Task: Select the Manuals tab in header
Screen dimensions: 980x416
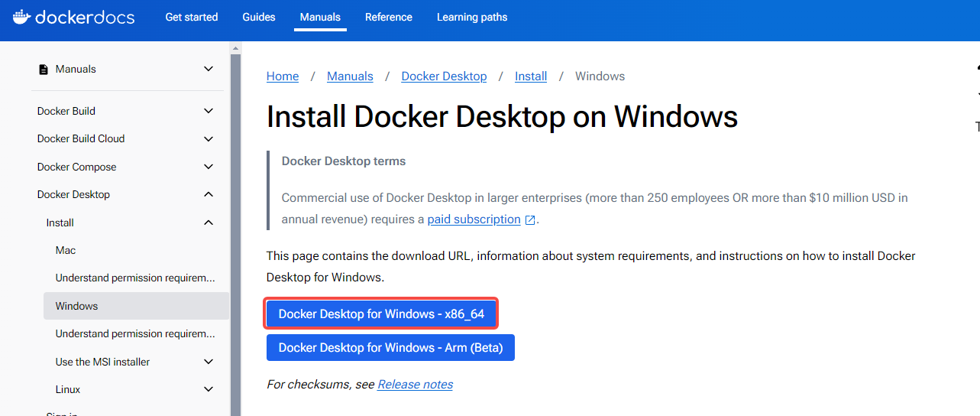Action: tap(320, 17)
